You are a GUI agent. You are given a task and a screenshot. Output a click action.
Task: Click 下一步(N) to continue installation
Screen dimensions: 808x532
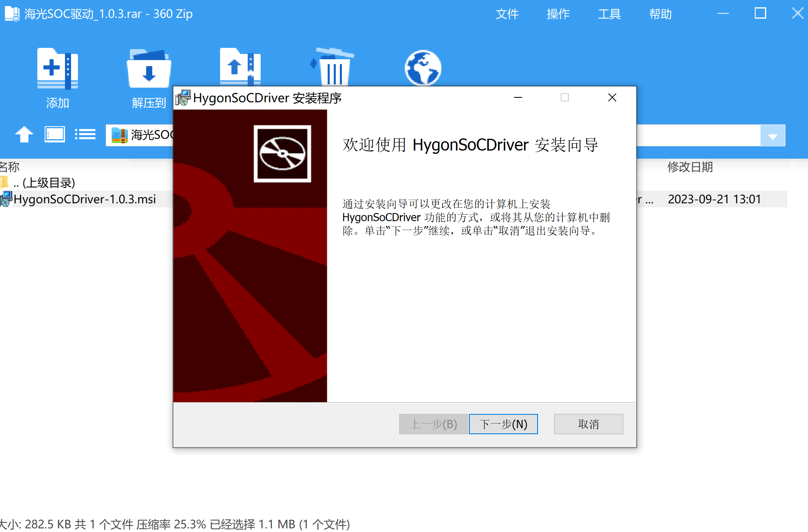click(x=503, y=424)
